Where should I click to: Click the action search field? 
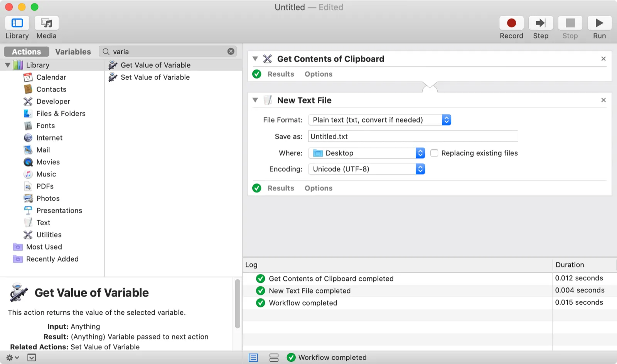click(168, 52)
